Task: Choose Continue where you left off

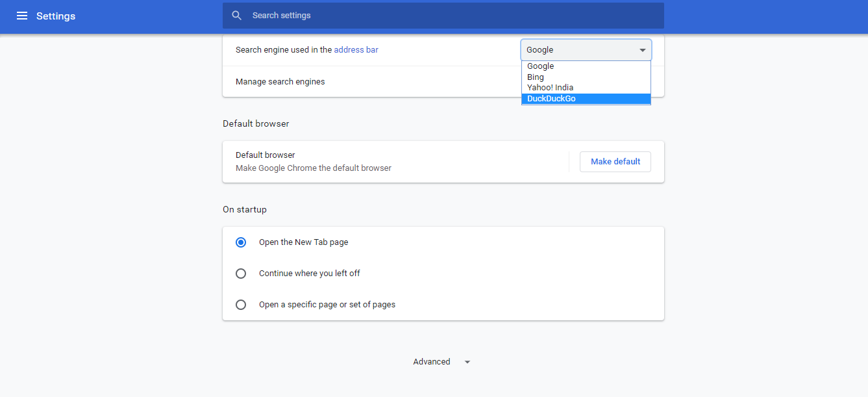Action: pyautogui.click(x=241, y=274)
